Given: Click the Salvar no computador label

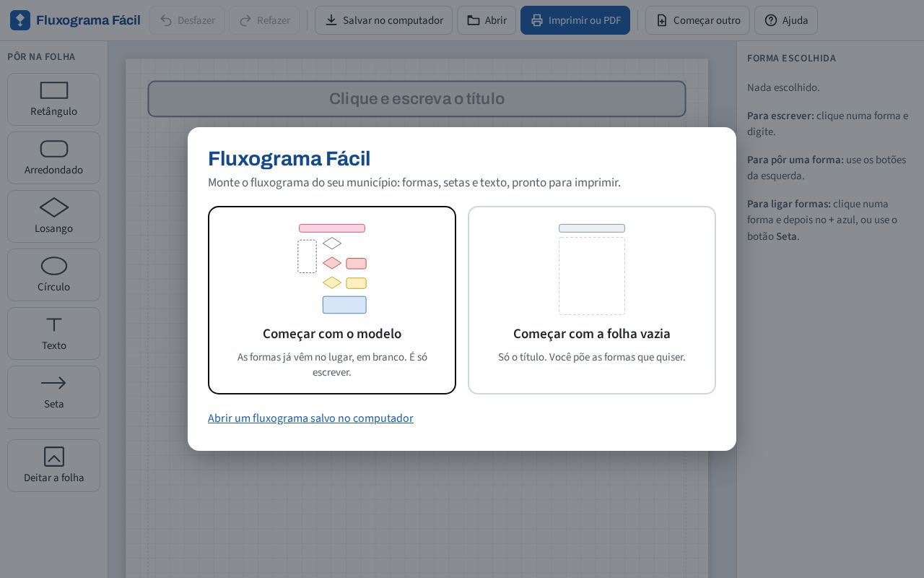Looking at the screenshot, I should (x=393, y=20).
